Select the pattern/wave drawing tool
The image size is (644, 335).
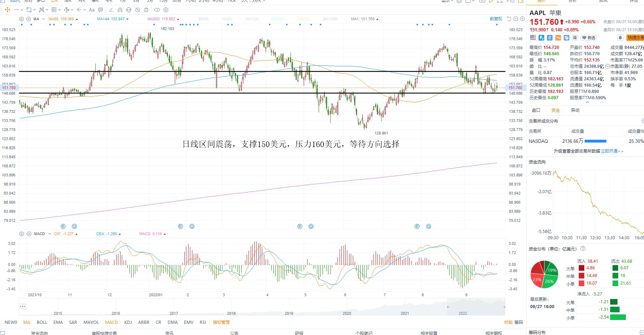point(42,10)
